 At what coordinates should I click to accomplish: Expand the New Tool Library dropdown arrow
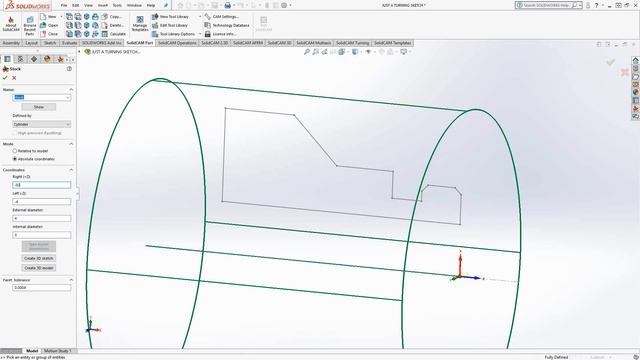[200, 17]
